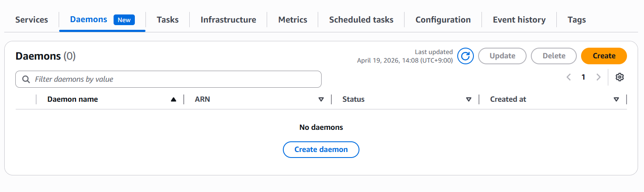
Task: Sort by Created at column arrow
Action: (616, 99)
